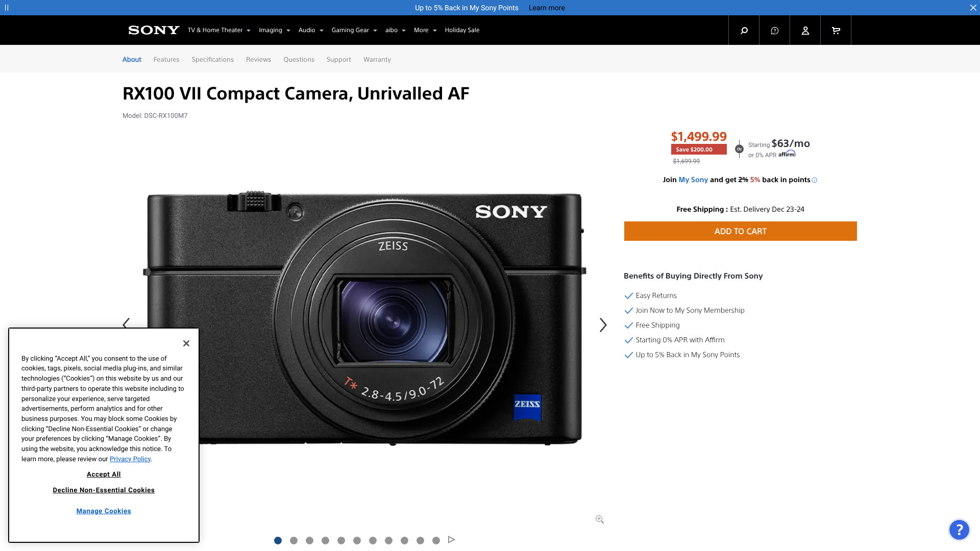Sign in via the account icon
The image size is (980, 551).
[x=805, y=30]
